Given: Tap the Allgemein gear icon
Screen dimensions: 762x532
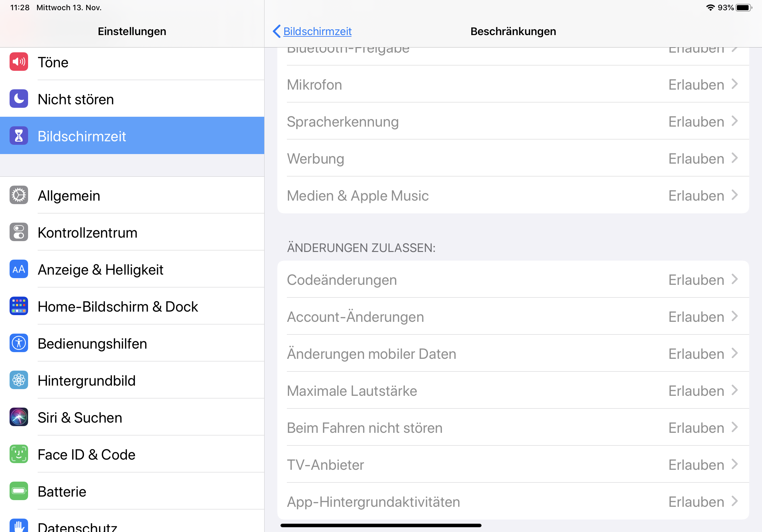Looking at the screenshot, I should (19, 196).
